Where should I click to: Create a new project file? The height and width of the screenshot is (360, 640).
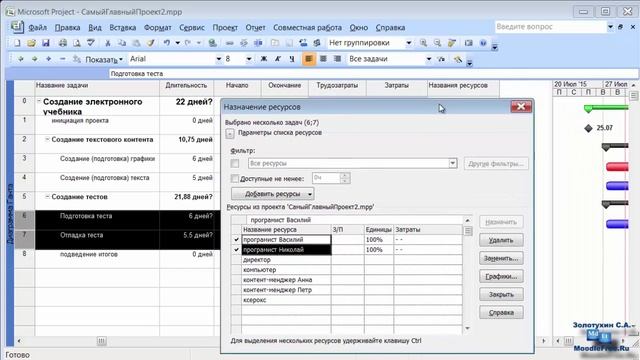(17, 43)
